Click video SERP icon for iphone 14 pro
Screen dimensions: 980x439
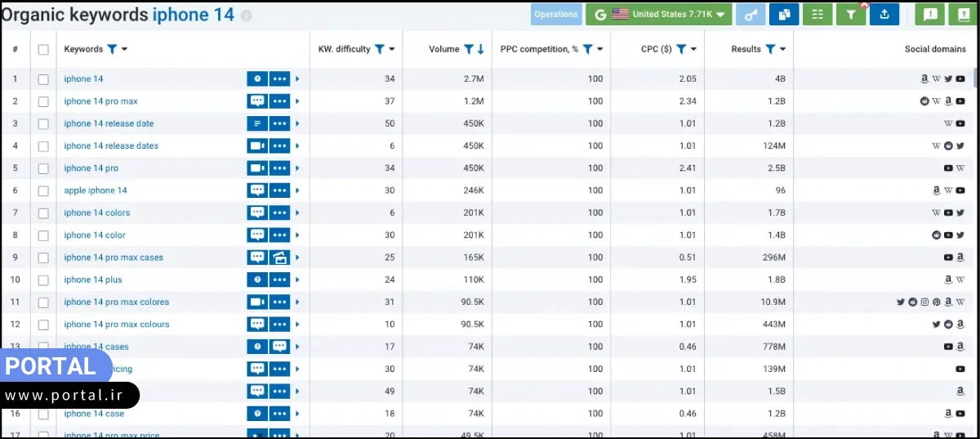tap(257, 168)
